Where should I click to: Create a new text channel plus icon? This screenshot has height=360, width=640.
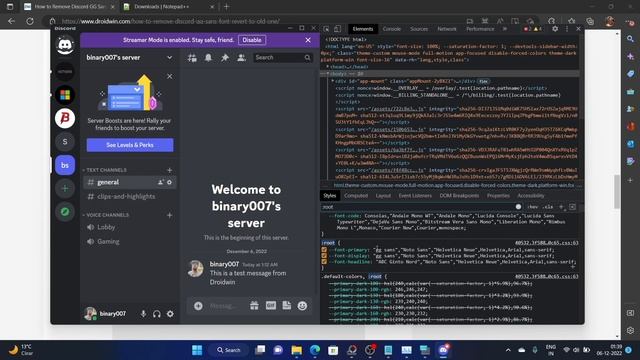[x=169, y=170]
